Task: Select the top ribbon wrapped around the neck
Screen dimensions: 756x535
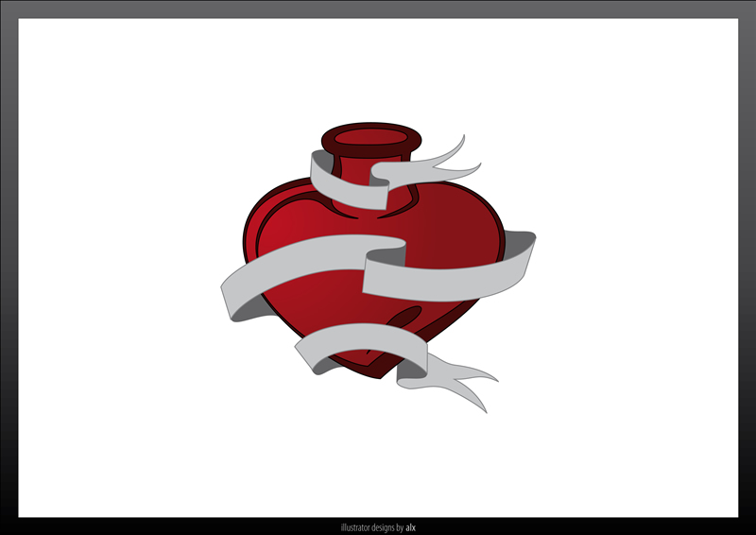Action: point(345,184)
